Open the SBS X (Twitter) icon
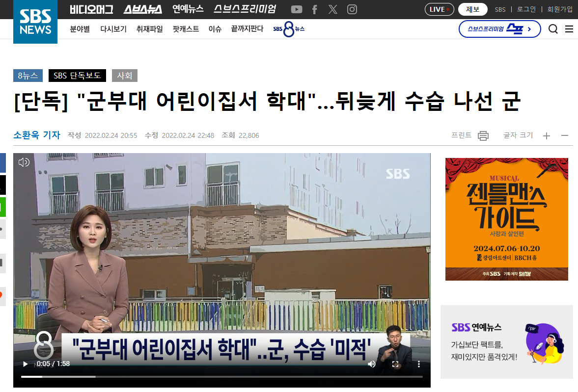This screenshot has height=392, width=578. point(333,10)
